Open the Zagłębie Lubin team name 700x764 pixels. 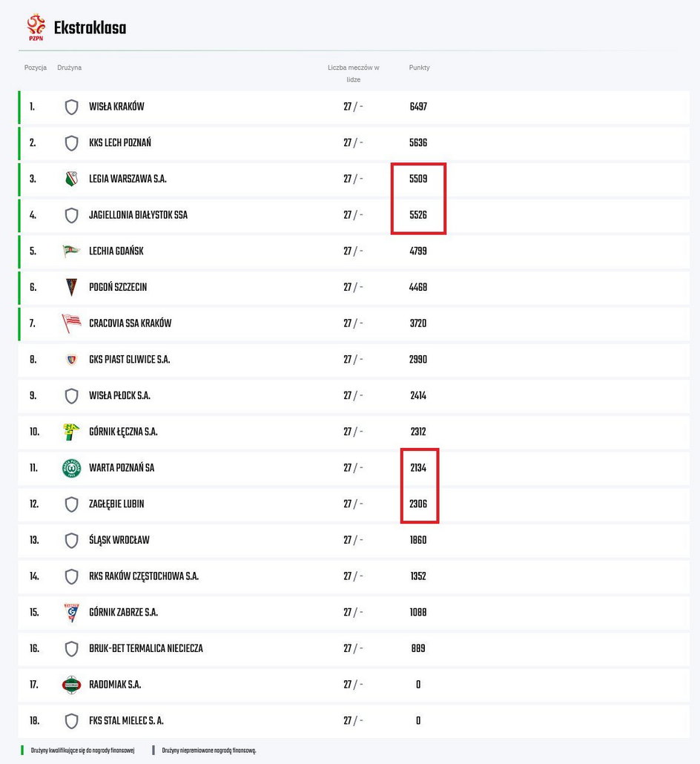116,504
